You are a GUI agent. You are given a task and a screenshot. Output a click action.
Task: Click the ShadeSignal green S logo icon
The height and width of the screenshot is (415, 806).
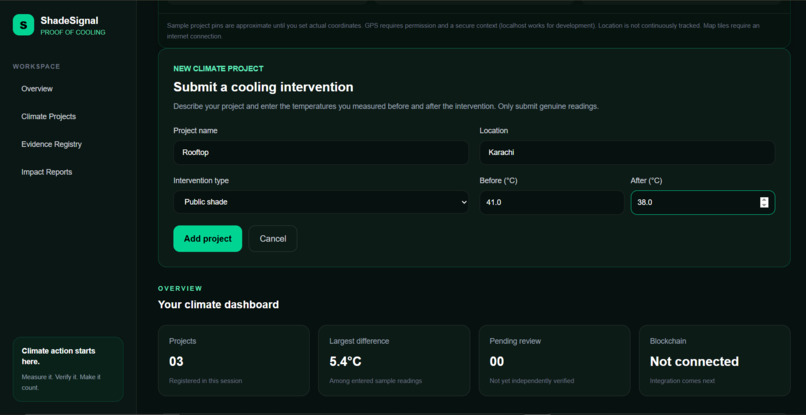click(23, 25)
